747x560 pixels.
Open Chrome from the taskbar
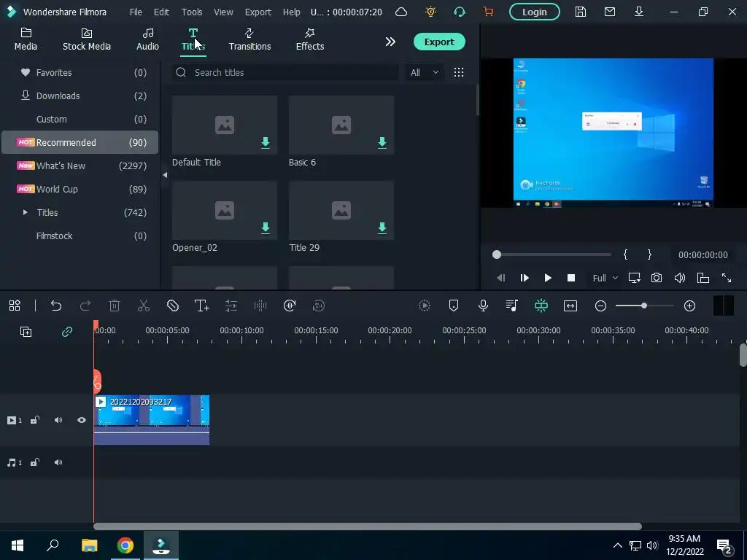(125, 545)
